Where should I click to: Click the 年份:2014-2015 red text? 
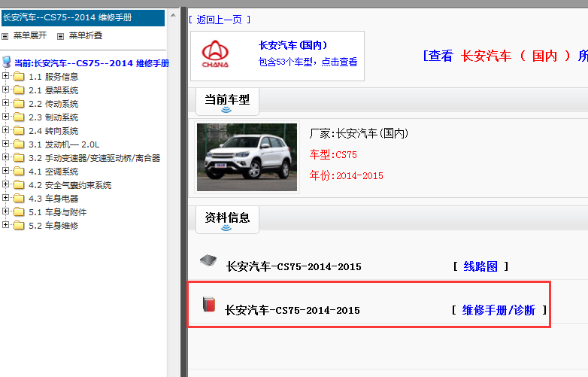click(x=346, y=175)
